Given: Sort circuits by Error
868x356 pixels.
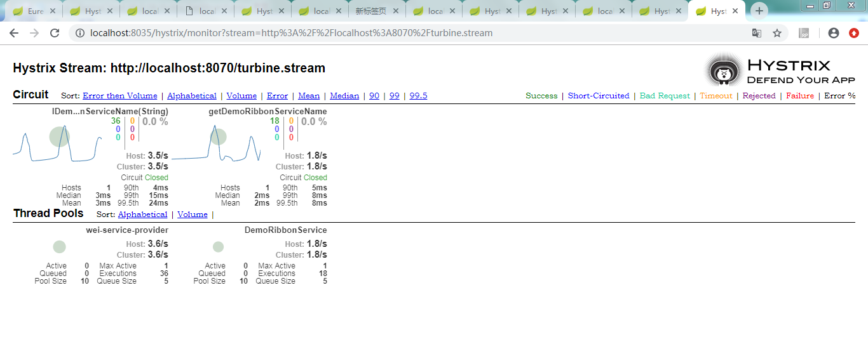Looking at the screenshot, I should [x=277, y=96].
